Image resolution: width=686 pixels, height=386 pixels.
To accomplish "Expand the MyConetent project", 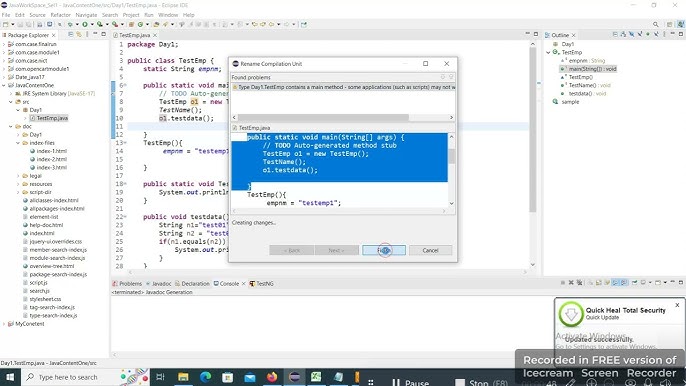I will pyautogui.click(x=4, y=324).
